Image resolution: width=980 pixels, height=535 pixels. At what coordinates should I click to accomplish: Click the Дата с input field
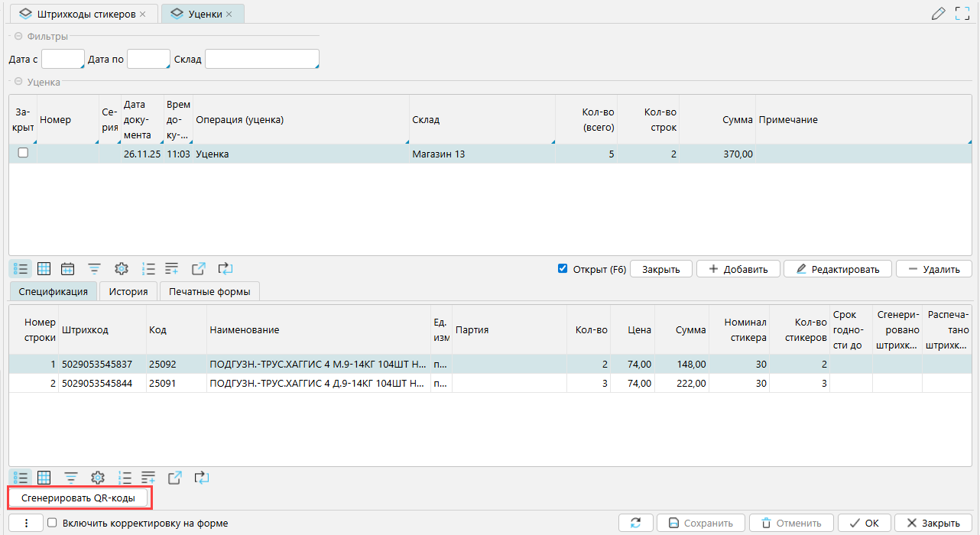click(x=62, y=60)
